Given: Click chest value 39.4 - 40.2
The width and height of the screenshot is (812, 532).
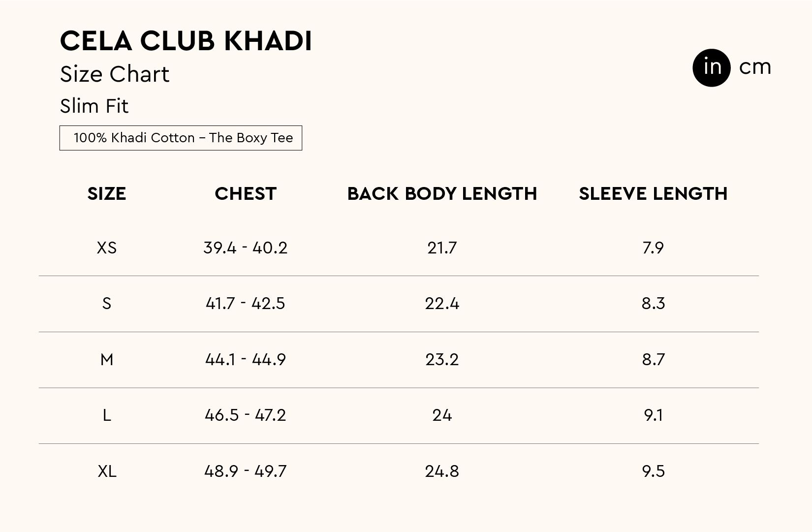Looking at the screenshot, I should pyautogui.click(x=245, y=248).
